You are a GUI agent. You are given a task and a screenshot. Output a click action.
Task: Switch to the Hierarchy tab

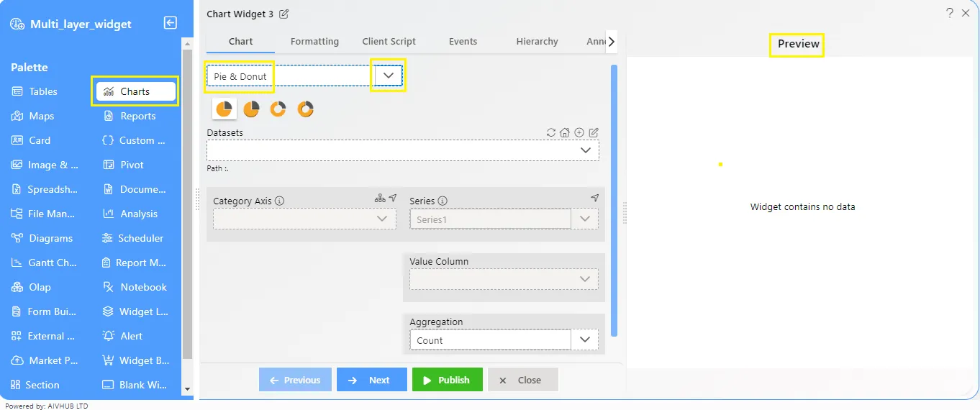click(537, 42)
